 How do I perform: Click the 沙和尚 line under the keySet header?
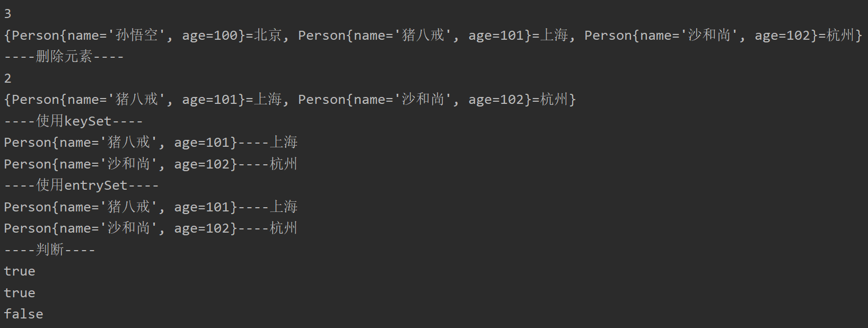click(x=151, y=164)
